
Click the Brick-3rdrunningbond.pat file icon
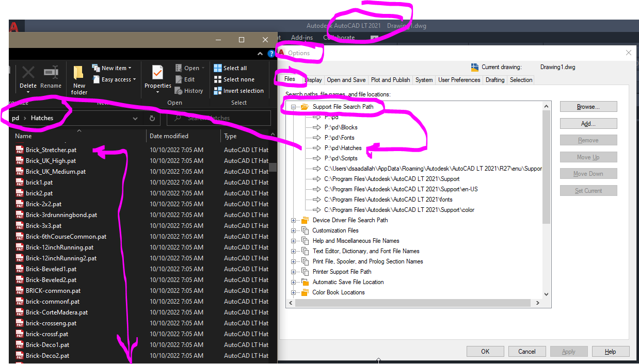[20, 215]
